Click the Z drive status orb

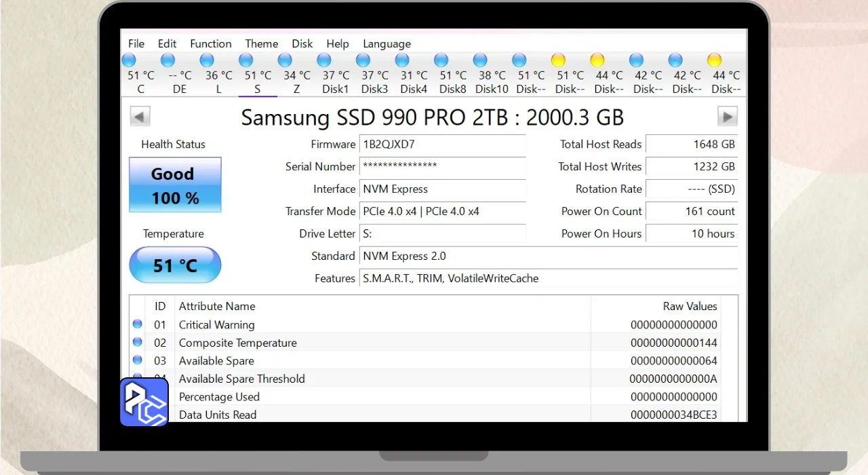[x=285, y=60]
